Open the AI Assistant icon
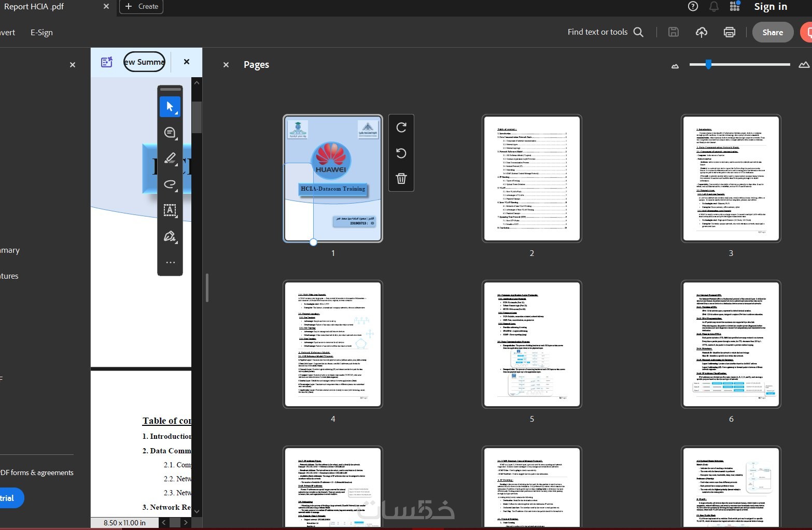This screenshot has height=530, width=812. pos(107,62)
